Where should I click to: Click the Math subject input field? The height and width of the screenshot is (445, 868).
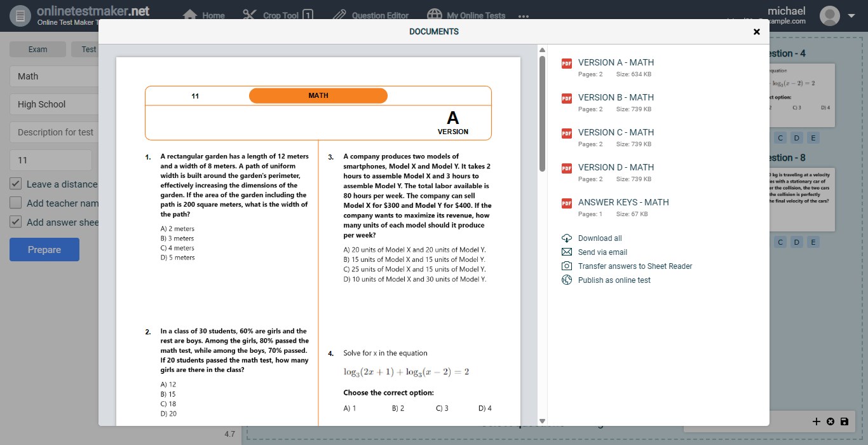pyautogui.click(x=54, y=76)
